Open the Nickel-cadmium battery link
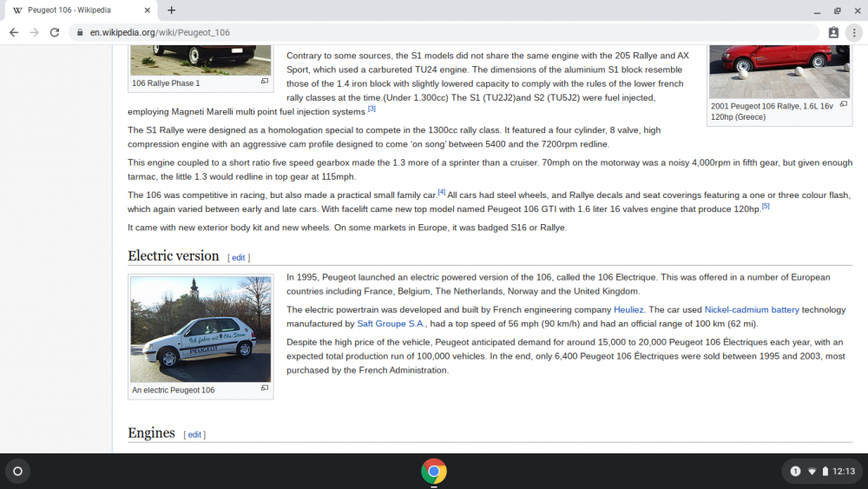Image resolution: width=868 pixels, height=489 pixels. 752,309
